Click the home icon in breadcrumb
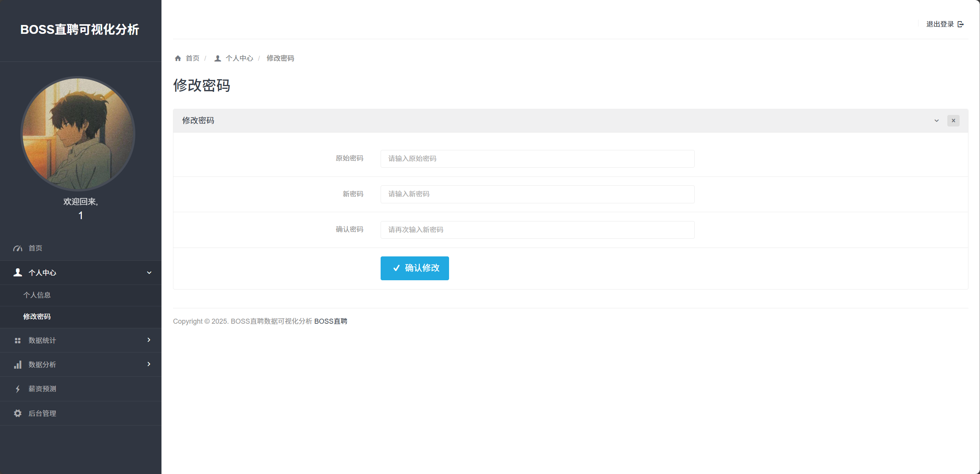The height and width of the screenshot is (474, 980). 178,58
